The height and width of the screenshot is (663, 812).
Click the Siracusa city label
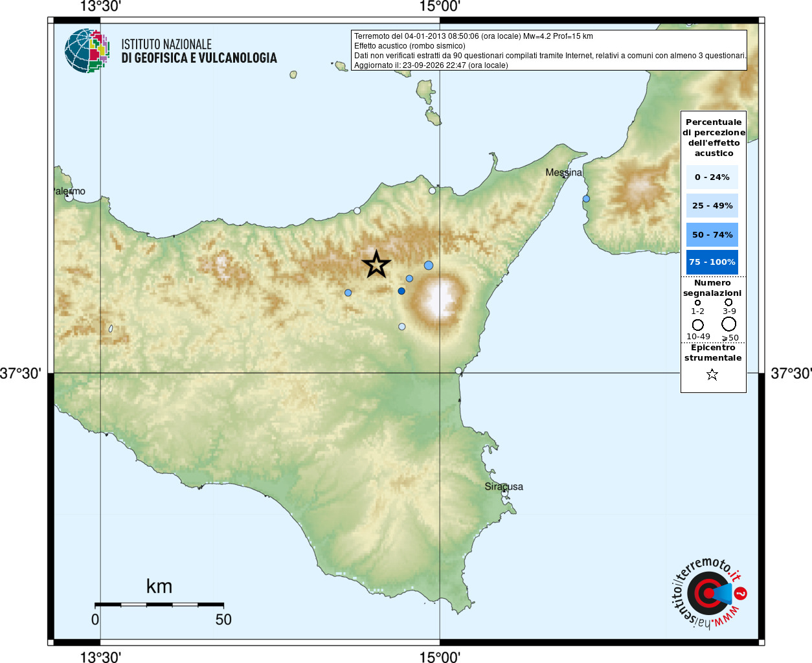[x=504, y=486]
